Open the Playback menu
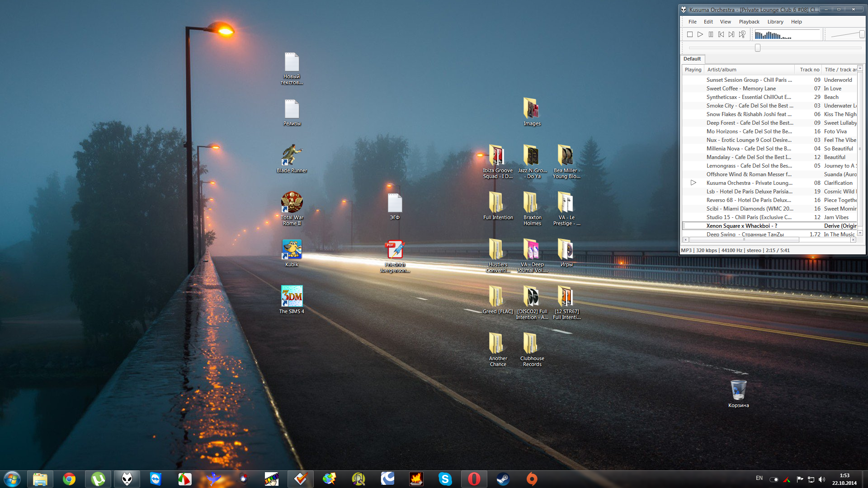 pos(749,22)
